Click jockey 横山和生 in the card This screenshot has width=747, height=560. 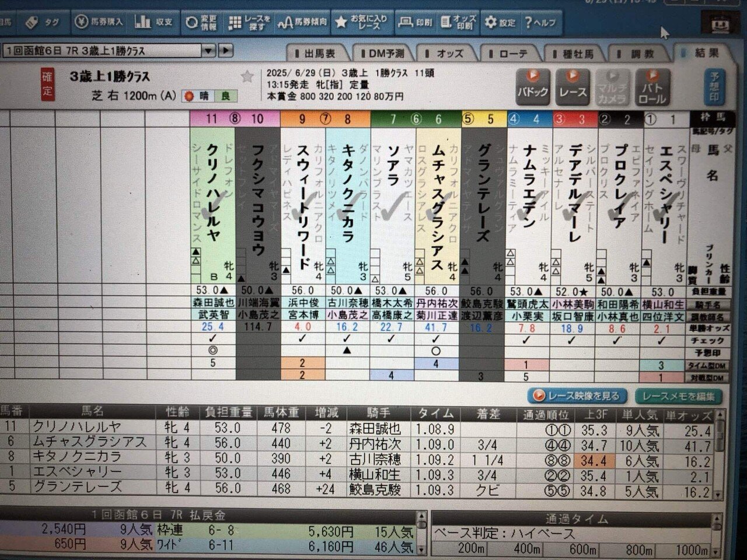[x=662, y=304]
